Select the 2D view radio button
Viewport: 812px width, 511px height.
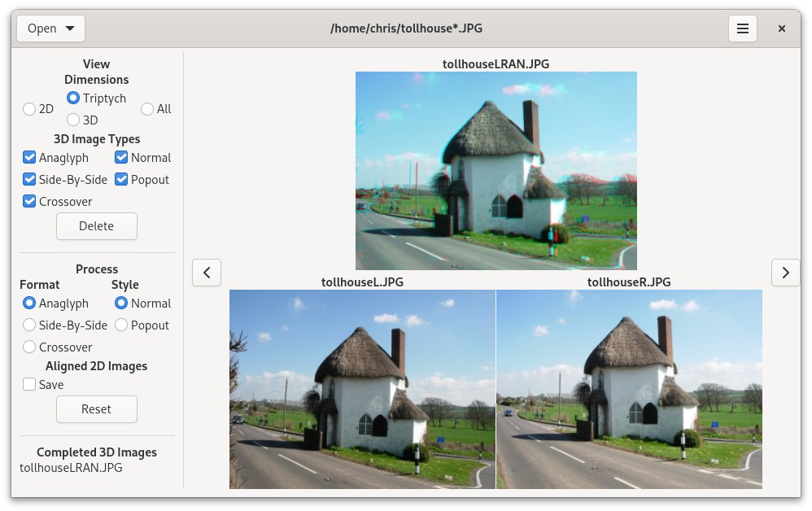coord(29,109)
